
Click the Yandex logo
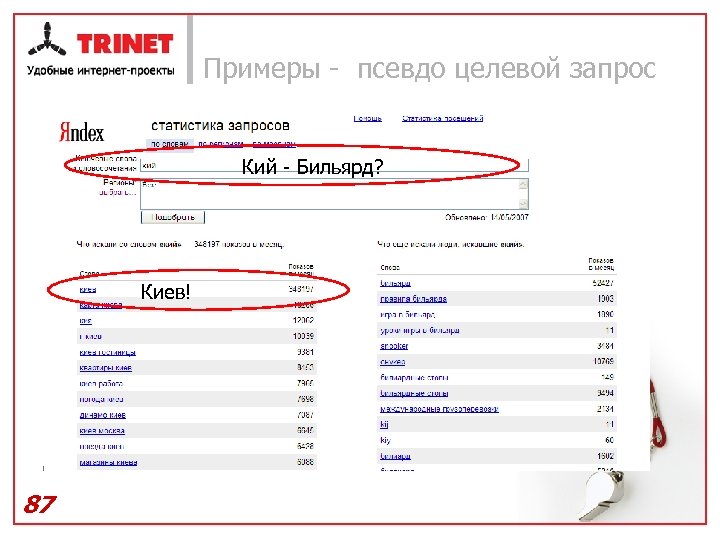click(x=81, y=132)
